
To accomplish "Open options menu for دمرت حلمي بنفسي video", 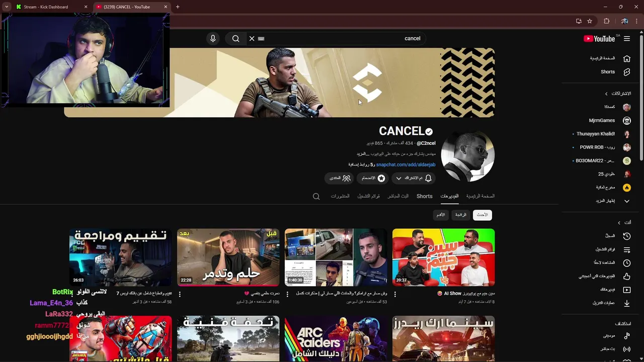I will [180, 294].
